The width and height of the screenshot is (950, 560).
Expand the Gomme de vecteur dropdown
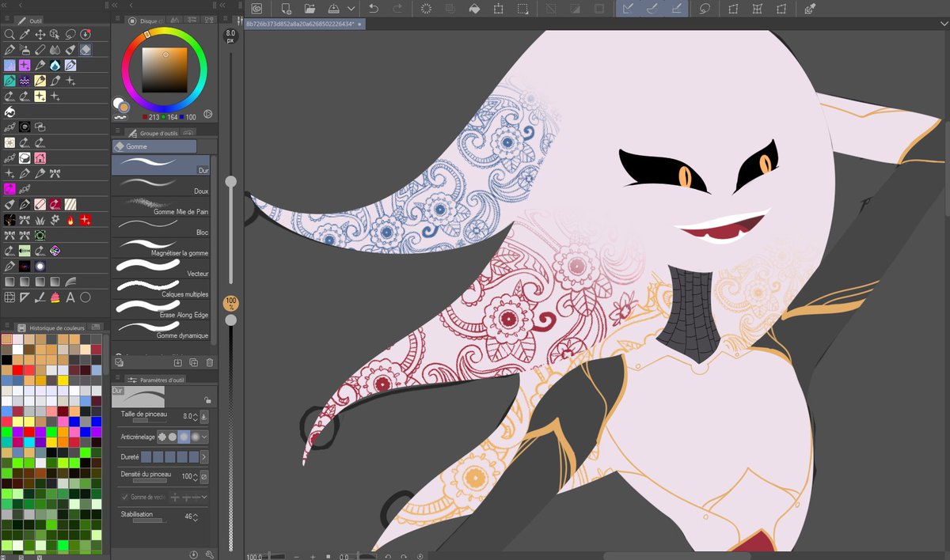click(205, 497)
